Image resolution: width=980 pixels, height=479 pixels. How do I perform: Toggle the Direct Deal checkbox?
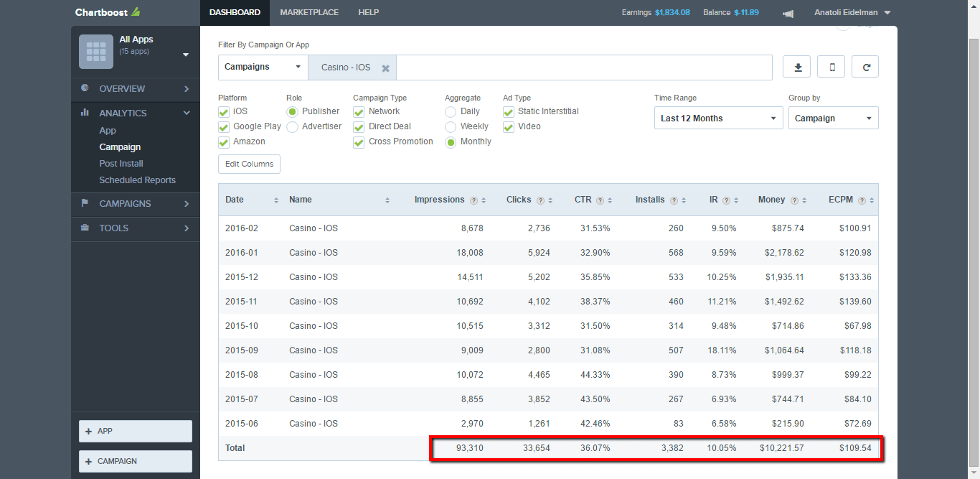pyautogui.click(x=359, y=127)
